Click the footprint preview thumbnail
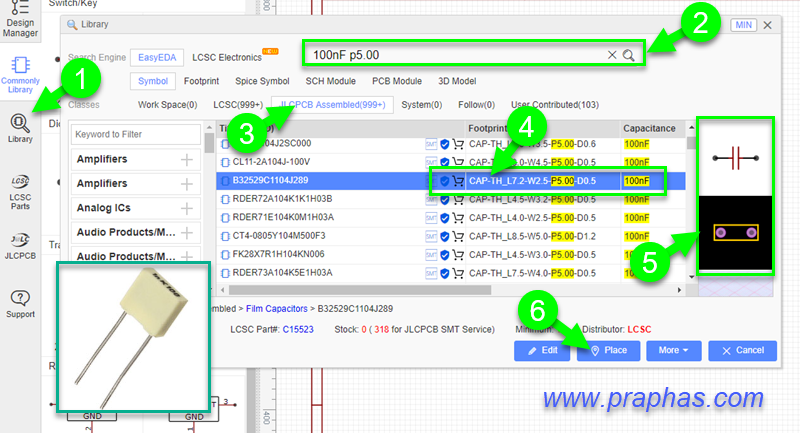The width and height of the screenshot is (800, 433). pyautogui.click(x=735, y=233)
